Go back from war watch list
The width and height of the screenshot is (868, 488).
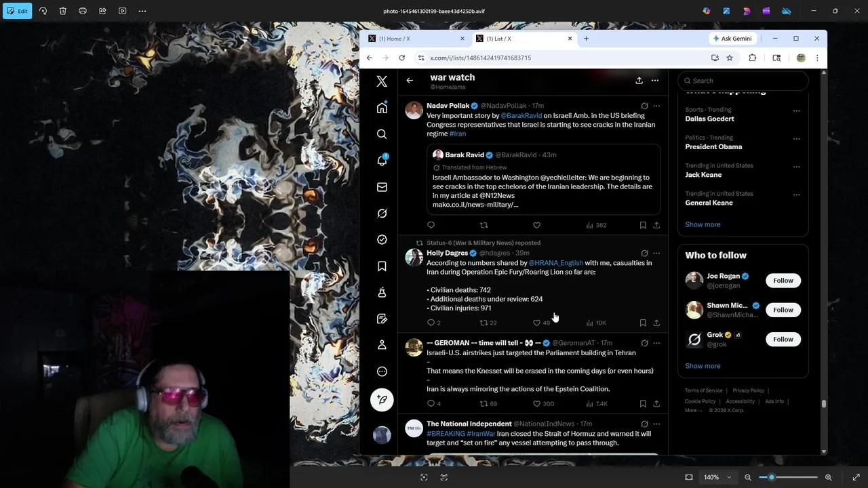[410, 81]
